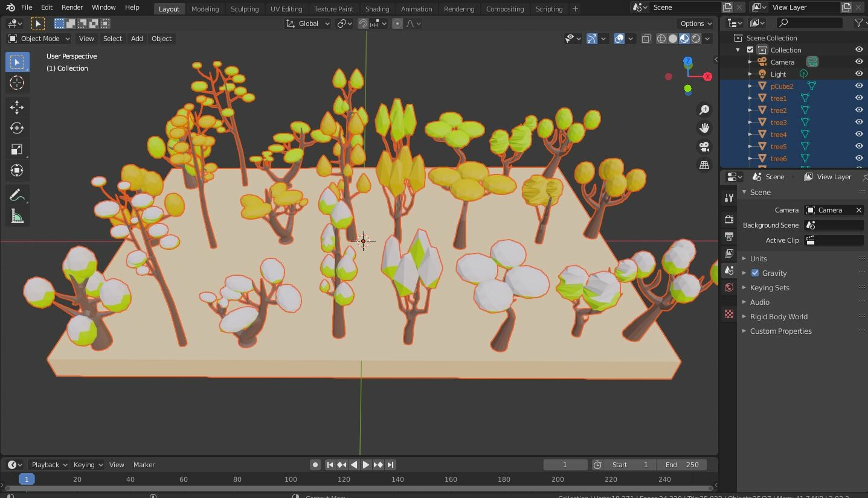Open the Add menu
Image resolution: width=868 pixels, height=498 pixels.
click(137, 38)
